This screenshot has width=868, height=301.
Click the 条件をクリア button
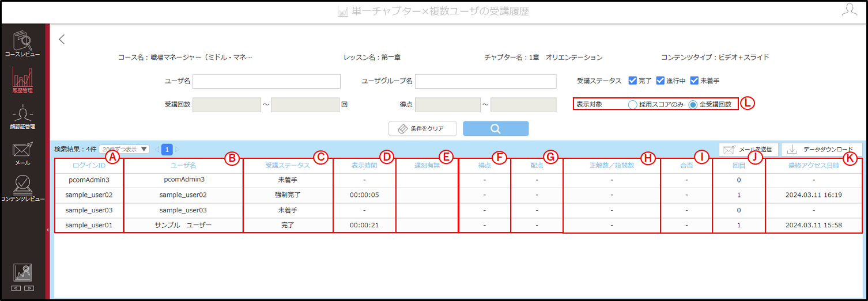422,128
